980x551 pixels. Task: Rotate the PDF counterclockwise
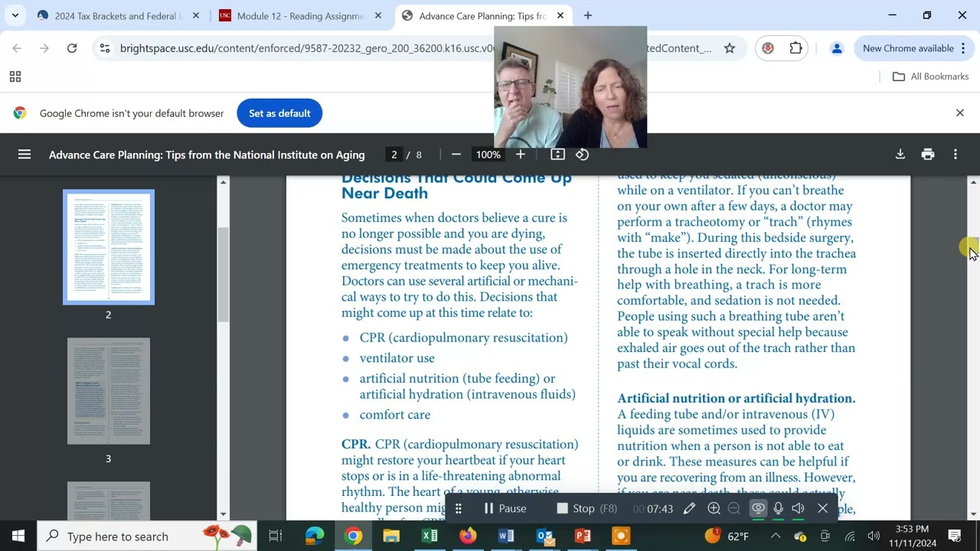tap(583, 155)
